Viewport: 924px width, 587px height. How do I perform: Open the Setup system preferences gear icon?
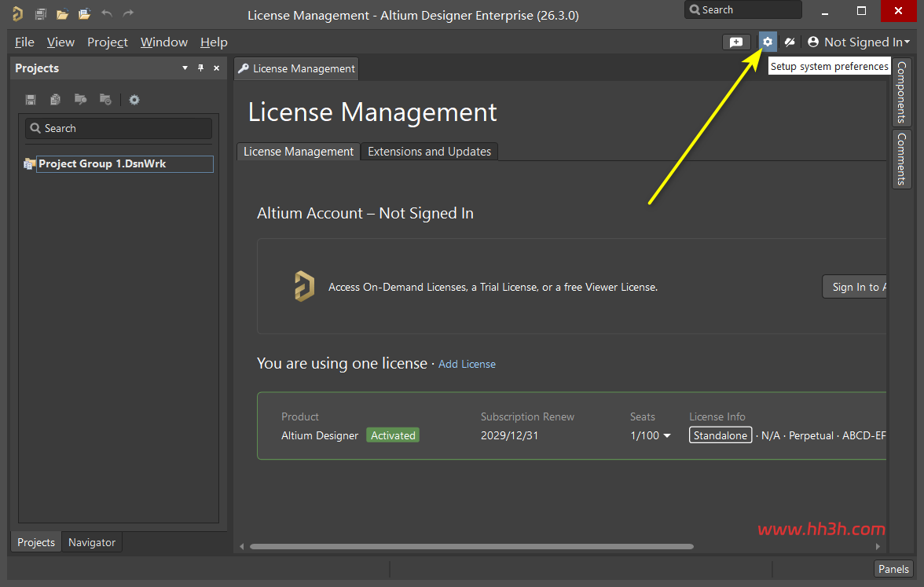[x=767, y=42]
